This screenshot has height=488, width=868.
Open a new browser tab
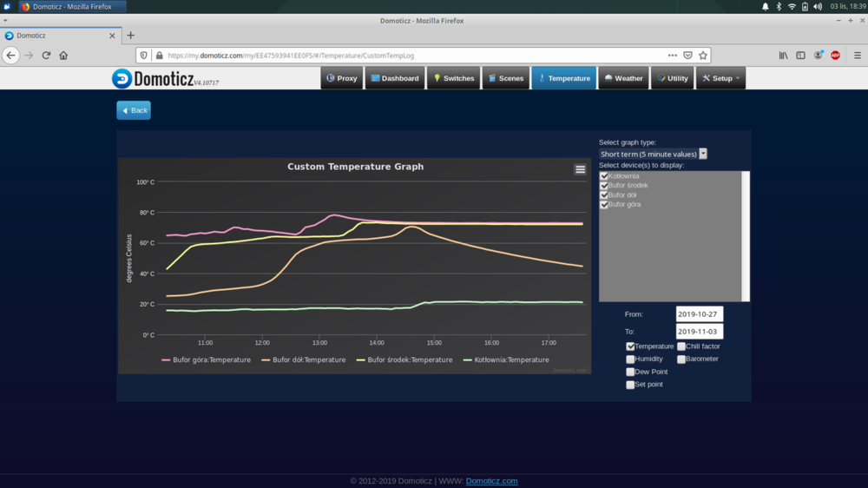[131, 36]
